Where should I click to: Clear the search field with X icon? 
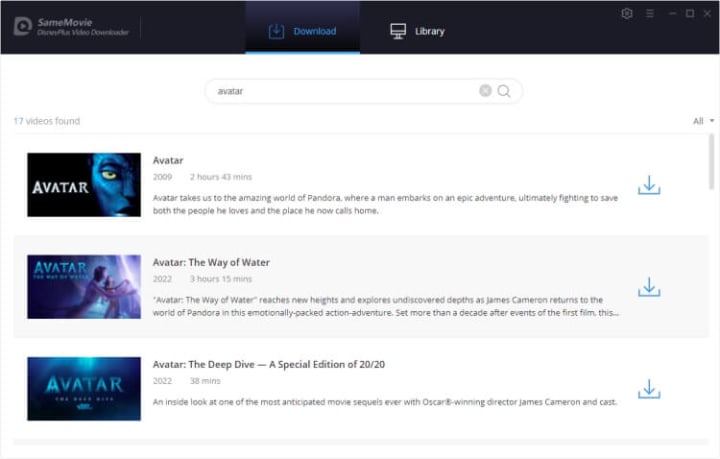point(485,91)
